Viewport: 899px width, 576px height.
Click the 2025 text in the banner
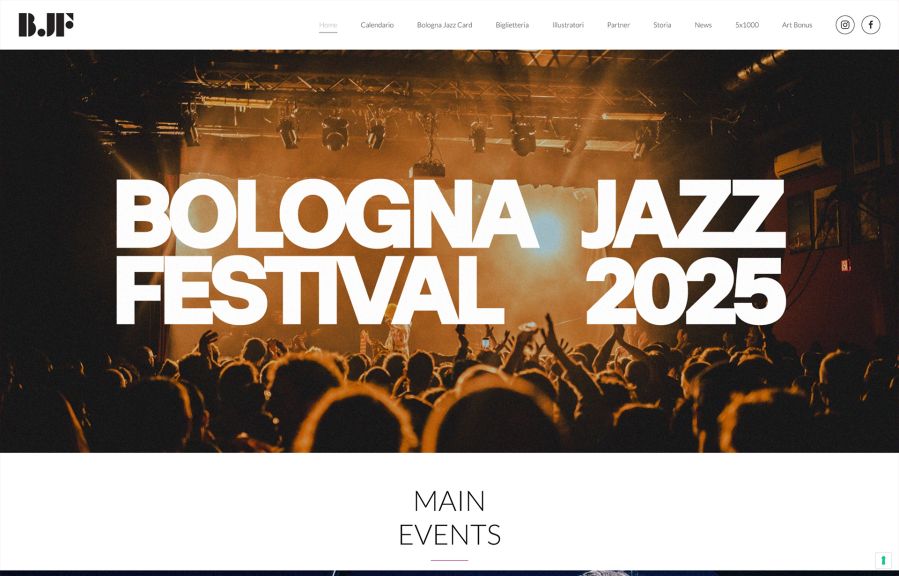coord(686,291)
